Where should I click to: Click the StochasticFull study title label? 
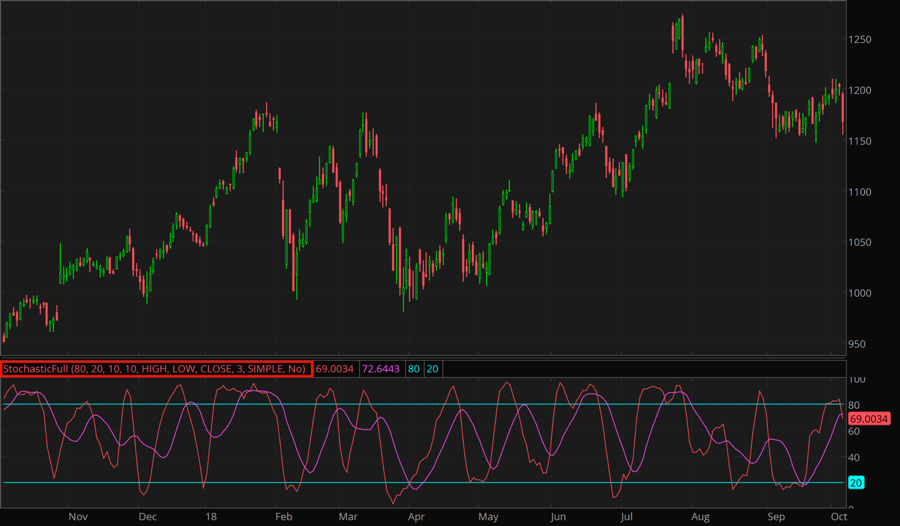click(156, 369)
